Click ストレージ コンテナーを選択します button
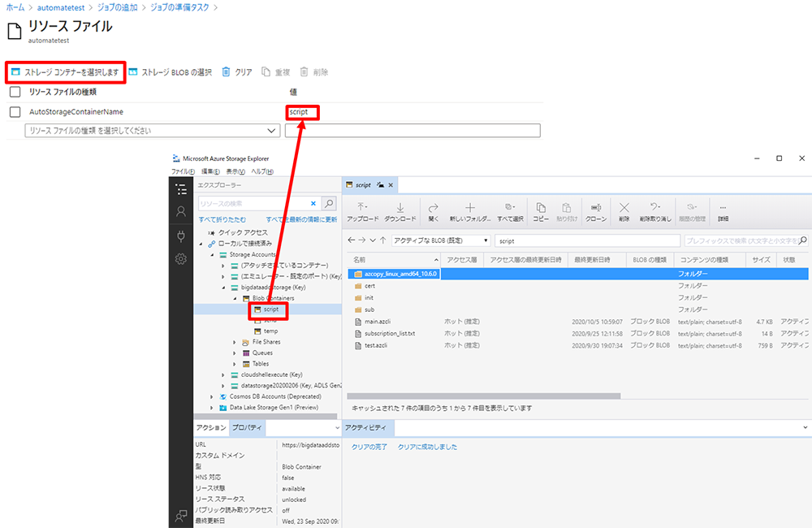This screenshot has height=528, width=812. pos(65,72)
